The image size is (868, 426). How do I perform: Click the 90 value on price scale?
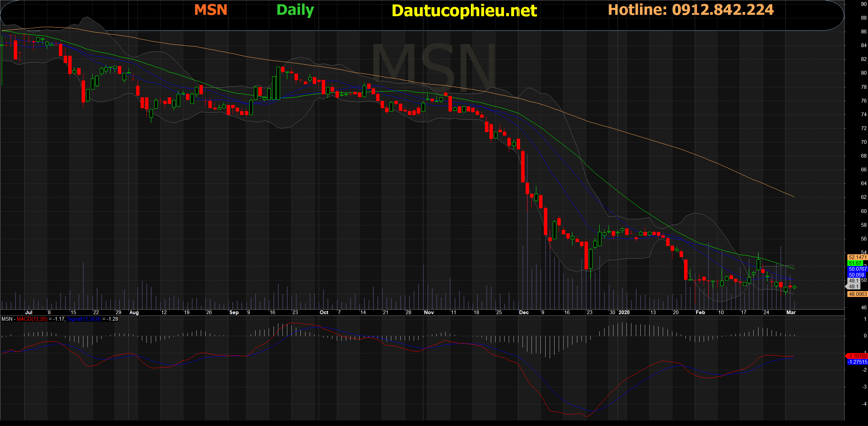click(864, 4)
